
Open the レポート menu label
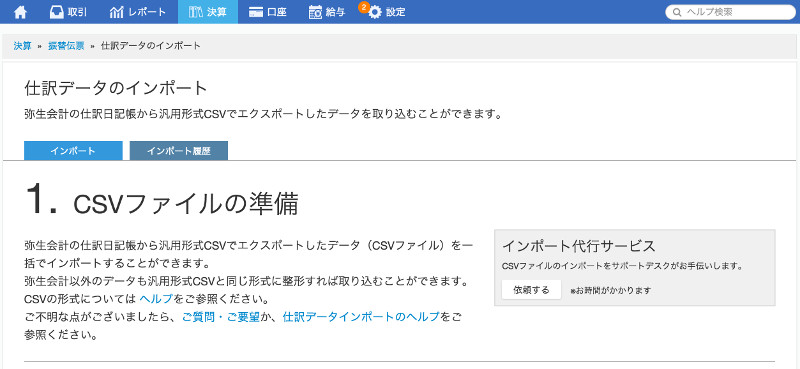click(x=147, y=12)
